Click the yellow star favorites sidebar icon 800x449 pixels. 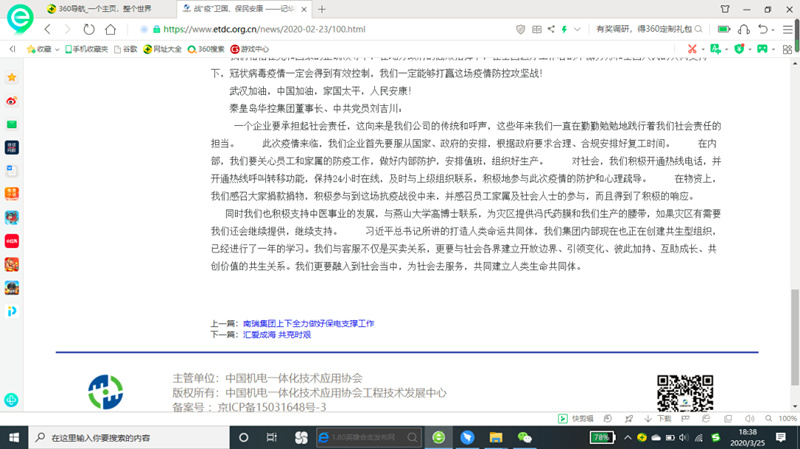coord(12,77)
